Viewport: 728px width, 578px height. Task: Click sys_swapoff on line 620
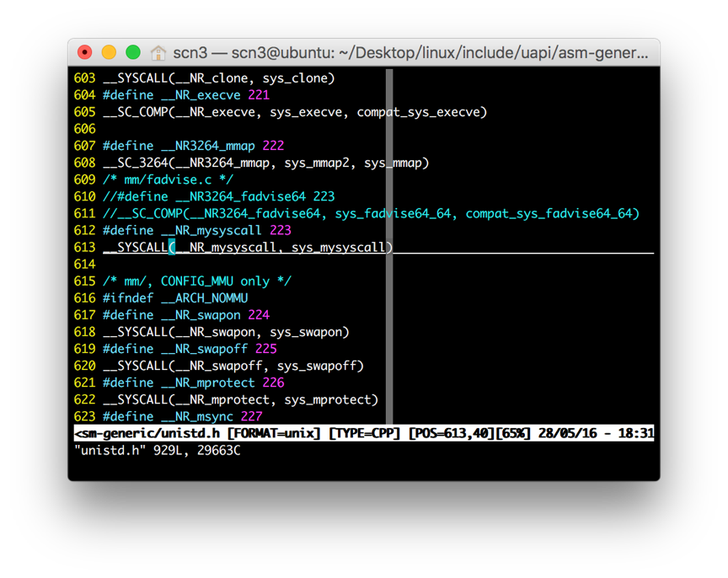click(317, 367)
